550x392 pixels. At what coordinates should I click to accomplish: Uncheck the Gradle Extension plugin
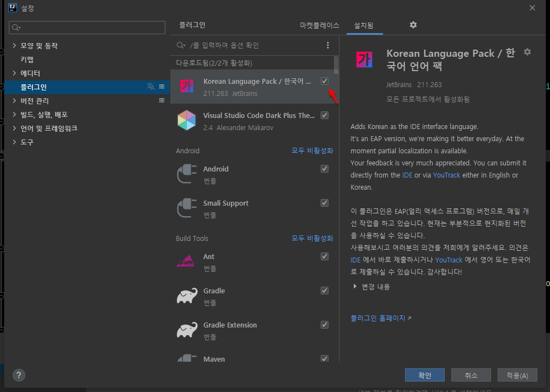coord(325,325)
